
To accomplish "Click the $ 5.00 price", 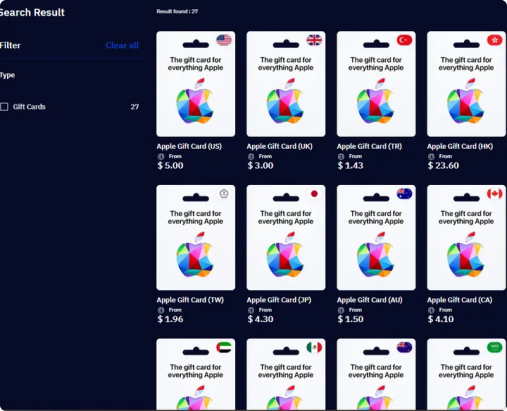I will coord(170,165).
